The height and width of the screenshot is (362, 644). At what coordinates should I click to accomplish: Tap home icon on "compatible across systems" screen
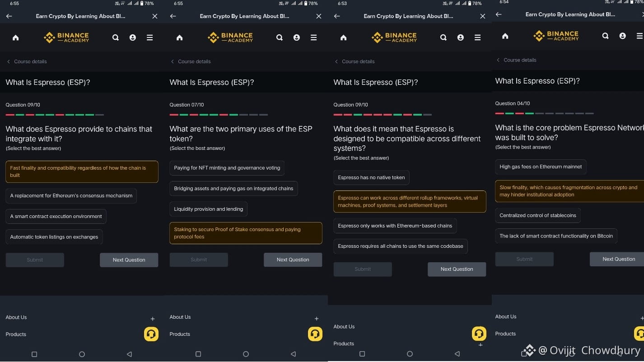pos(344,37)
